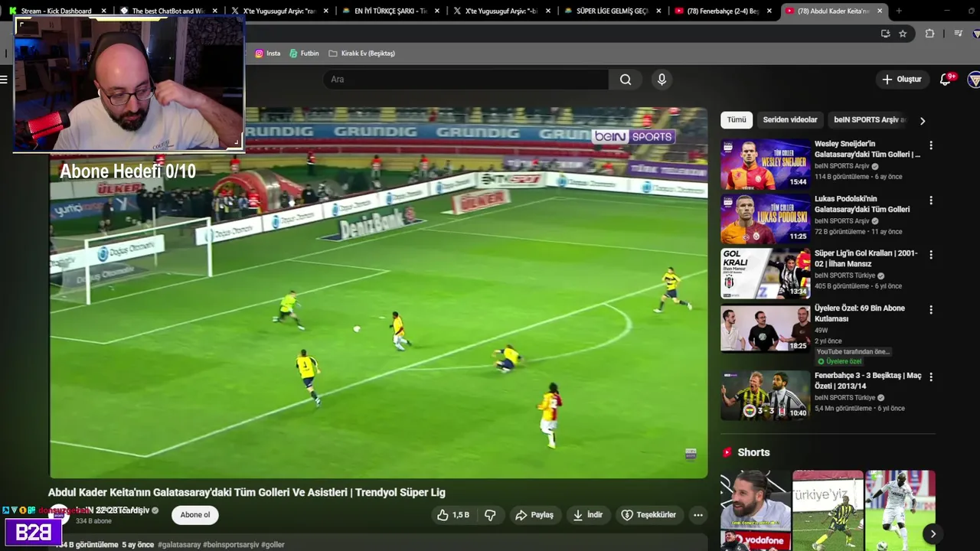Screen dimensions: 980x551
Task: Click the Paylaş share button
Action: (x=534, y=515)
